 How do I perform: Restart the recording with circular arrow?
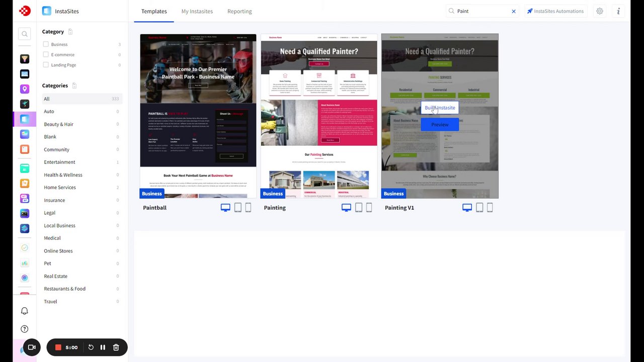pos(91,347)
